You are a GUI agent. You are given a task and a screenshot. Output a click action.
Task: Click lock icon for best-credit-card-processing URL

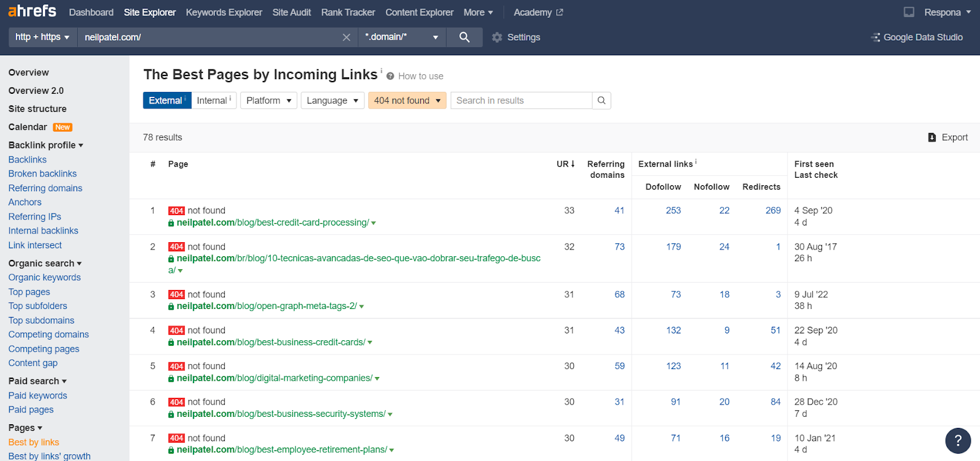coord(171,223)
